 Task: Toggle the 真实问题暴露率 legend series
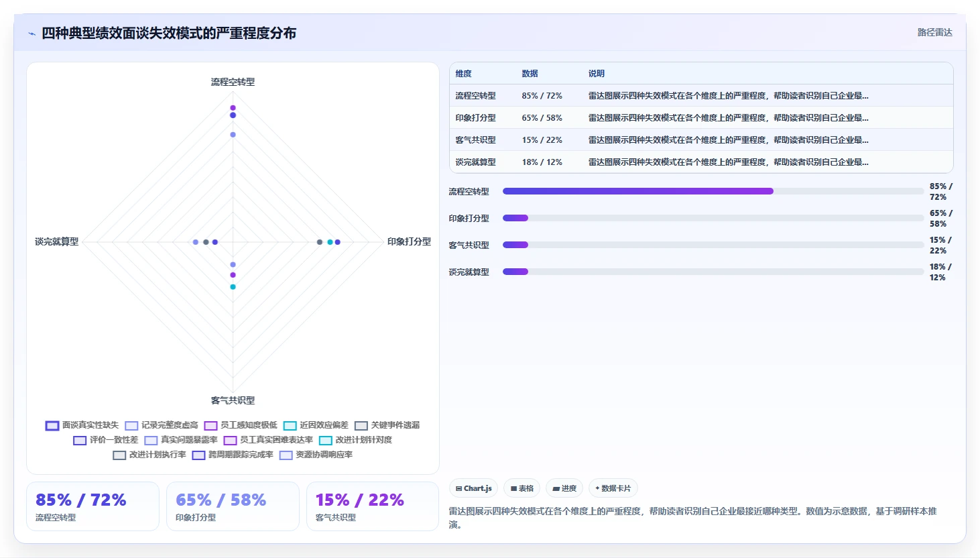click(181, 440)
